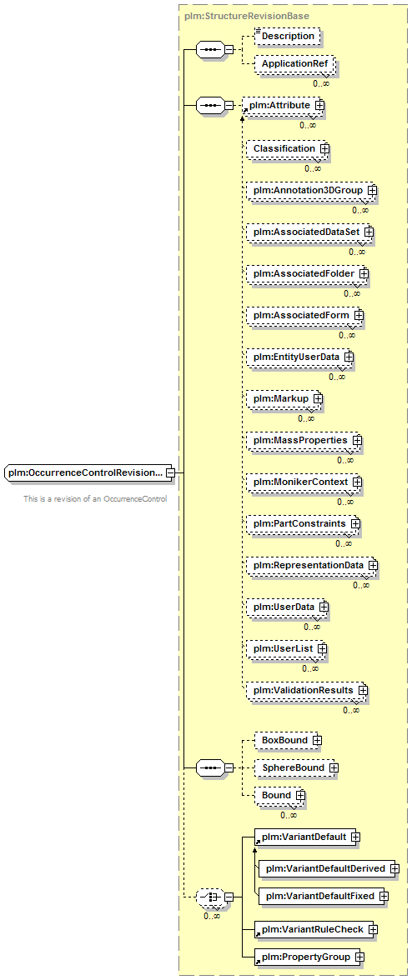Click the choice compositor icon near plm:VariantRuleCheck
Screen dimensions: 412x980
coord(209,897)
